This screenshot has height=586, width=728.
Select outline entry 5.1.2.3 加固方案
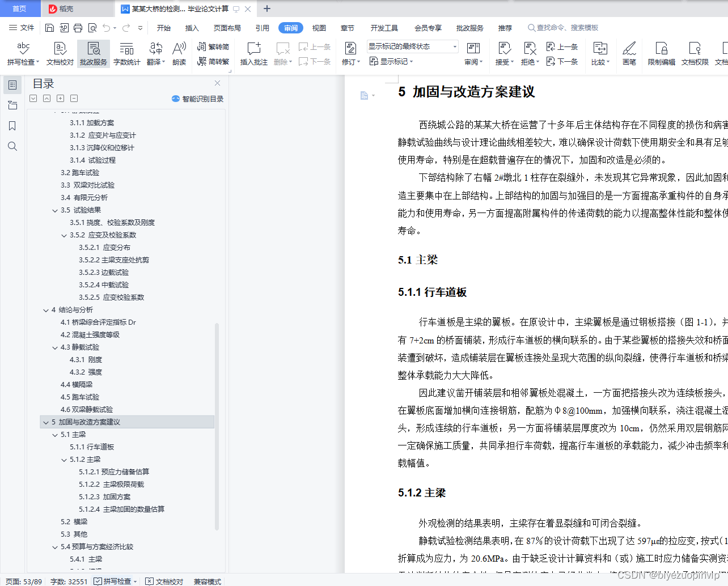(x=104, y=497)
